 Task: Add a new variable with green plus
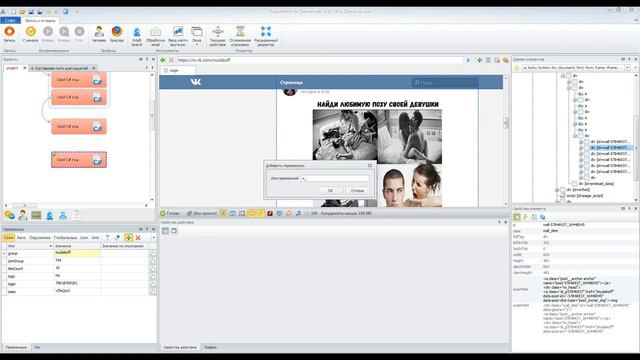click(x=128, y=238)
